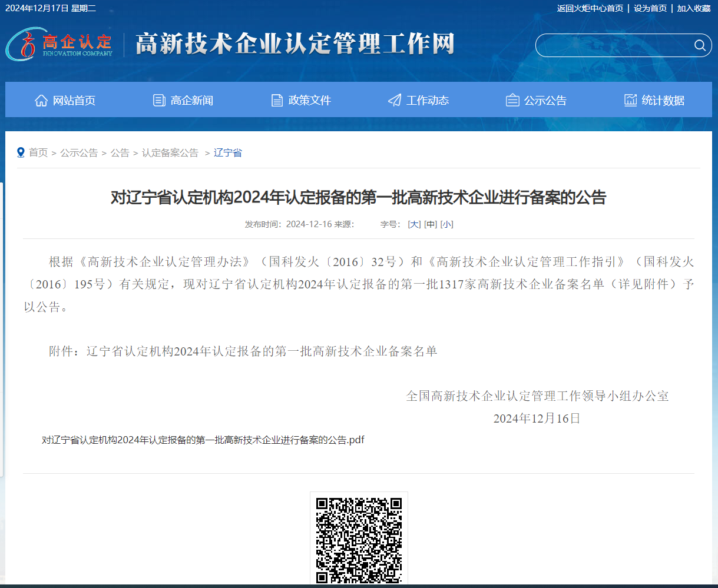Set font size to medium [中]
Screen dimensions: 718x588
[x=431, y=224]
